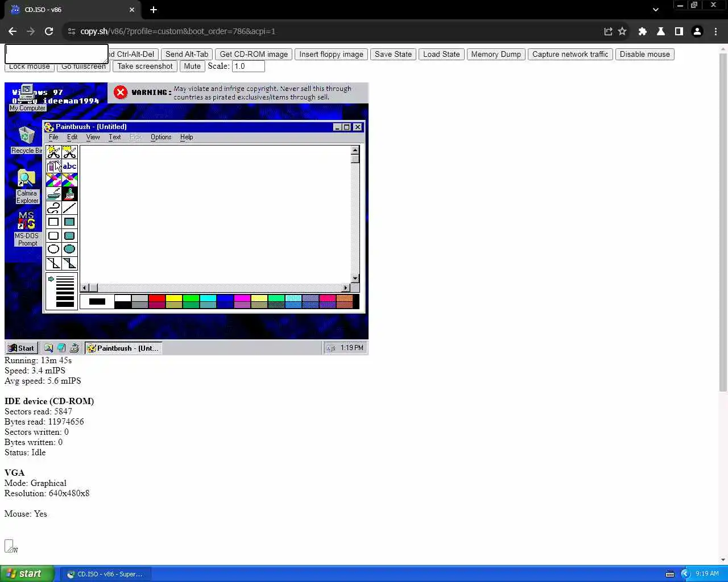Click Insert floppy image button
728x582 pixels.
(x=331, y=55)
